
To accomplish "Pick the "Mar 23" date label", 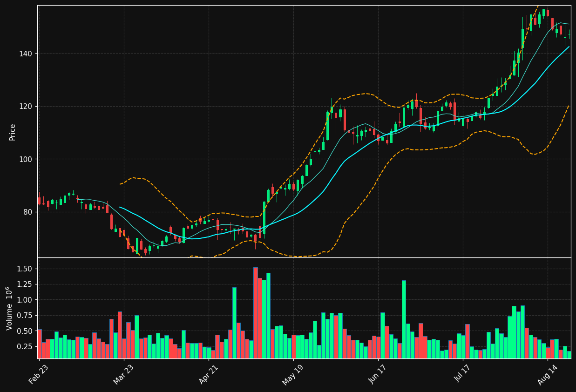I will pos(123,375).
